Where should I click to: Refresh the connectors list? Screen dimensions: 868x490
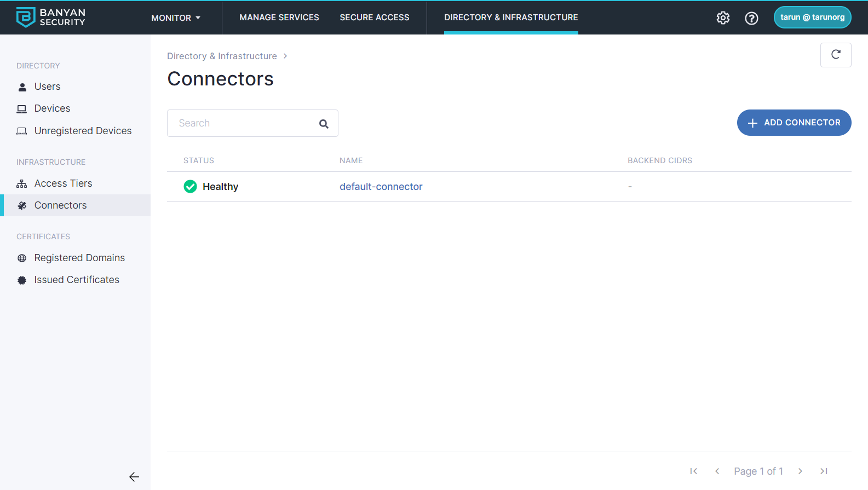(x=836, y=55)
